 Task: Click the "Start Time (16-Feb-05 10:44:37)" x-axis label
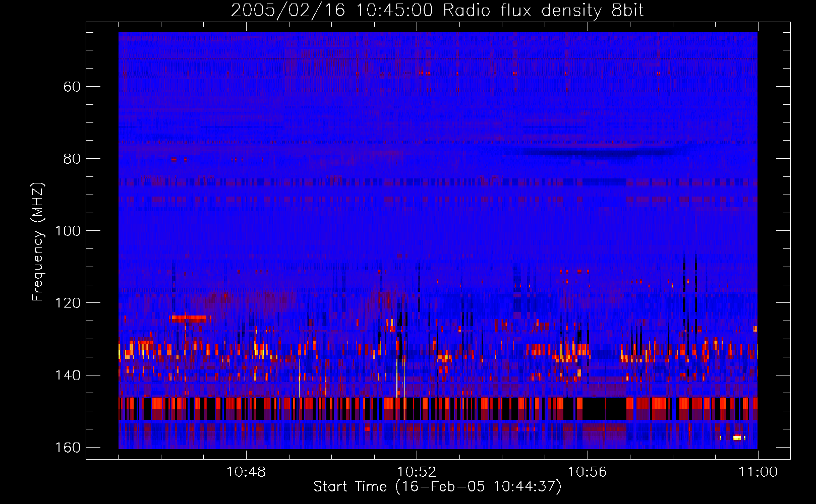click(x=437, y=486)
